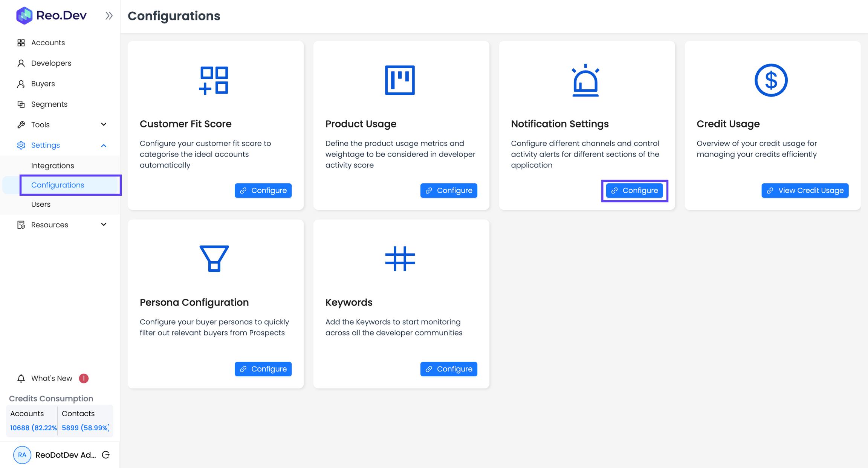Go to Users under Settings

(41, 204)
